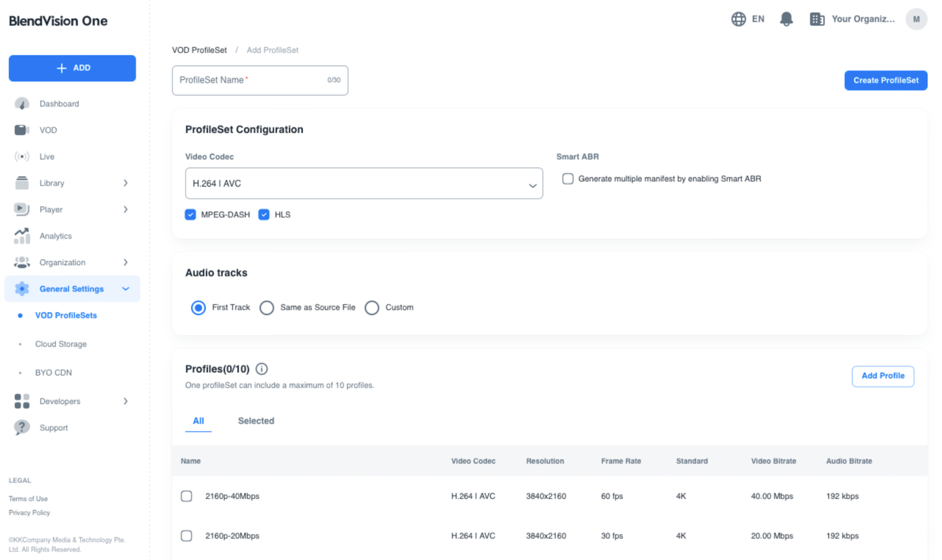Click the Profiles info icon
The image size is (942, 560).
262,369
